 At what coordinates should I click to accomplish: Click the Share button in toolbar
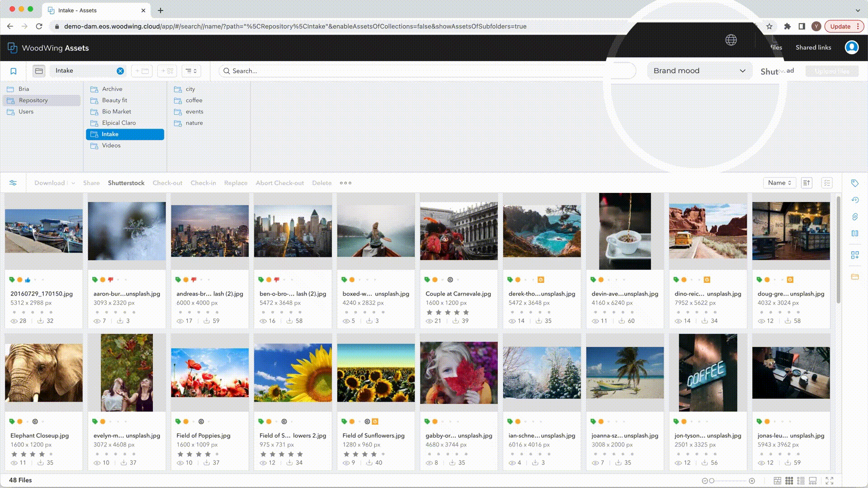point(91,183)
